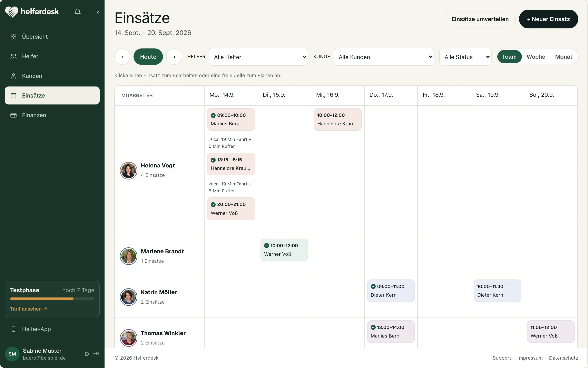Screen dimensions: 588x368
Task: Open the 13:00–14:00 Marlies Berg shift
Action: 391,331
